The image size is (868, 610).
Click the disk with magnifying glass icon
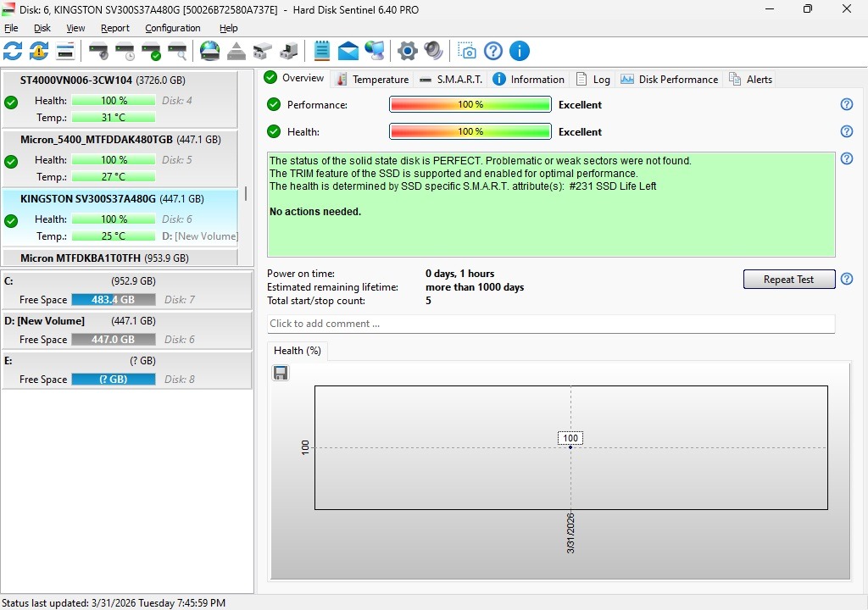[x=177, y=51]
